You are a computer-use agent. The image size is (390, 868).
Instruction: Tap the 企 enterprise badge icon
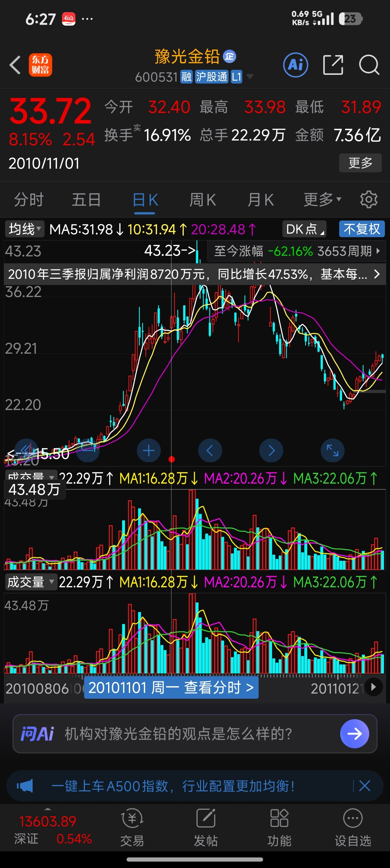(230, 56)
